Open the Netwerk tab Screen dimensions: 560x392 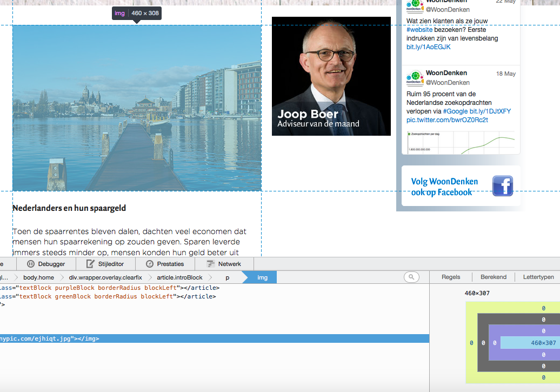coord(224,264)
